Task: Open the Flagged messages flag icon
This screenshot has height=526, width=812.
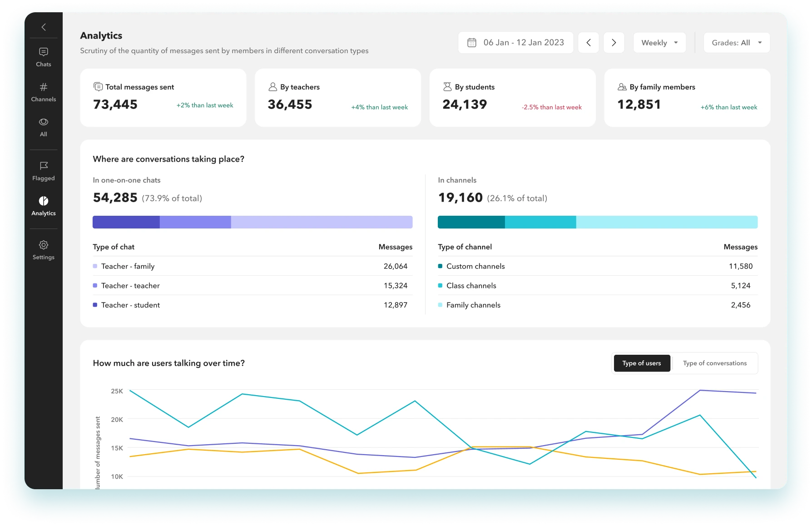Action: pyautogui.click(x=44, y=166)
